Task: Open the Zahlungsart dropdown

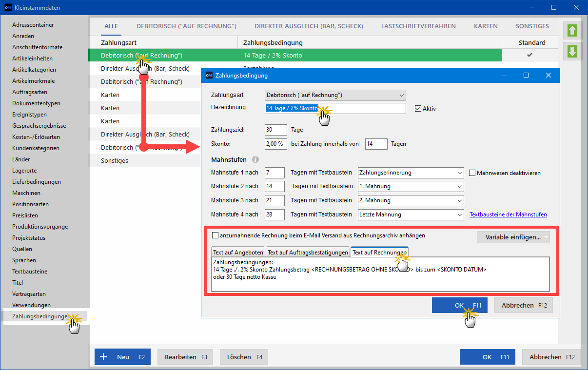Action: pos(335,95)
